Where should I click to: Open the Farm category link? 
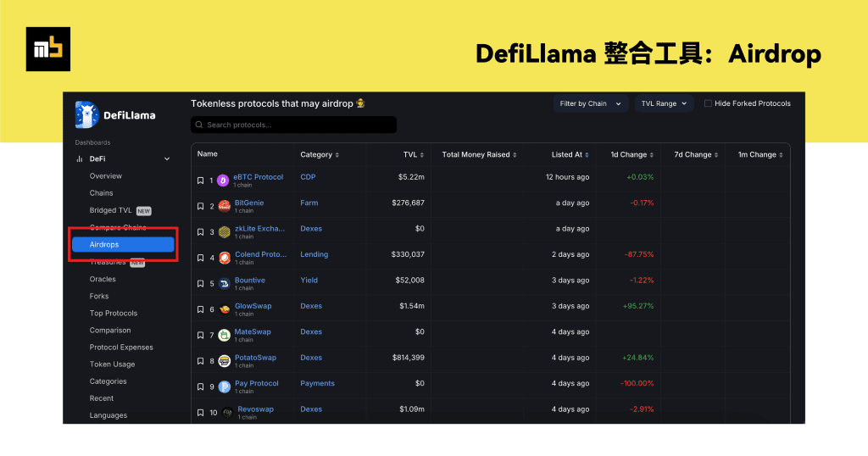[x=309, y=203]
